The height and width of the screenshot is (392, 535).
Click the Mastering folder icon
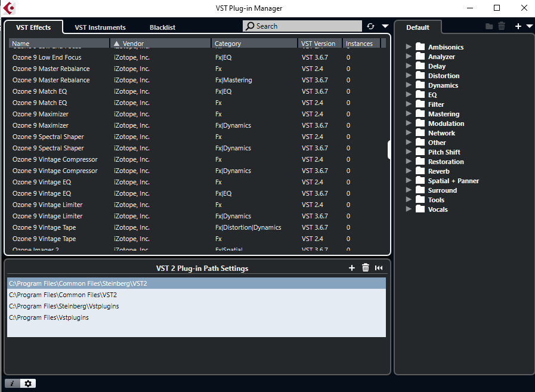point(420,114)
